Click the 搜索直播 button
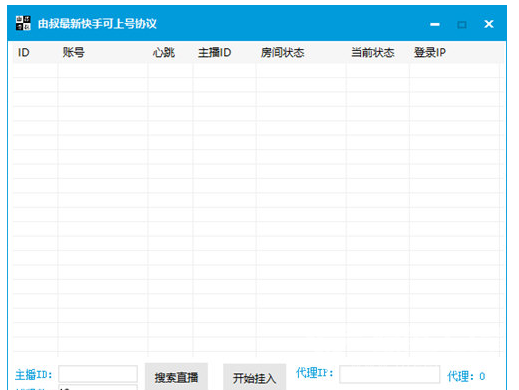The height and width of the screenshot is (390, 519). (176, 377)
